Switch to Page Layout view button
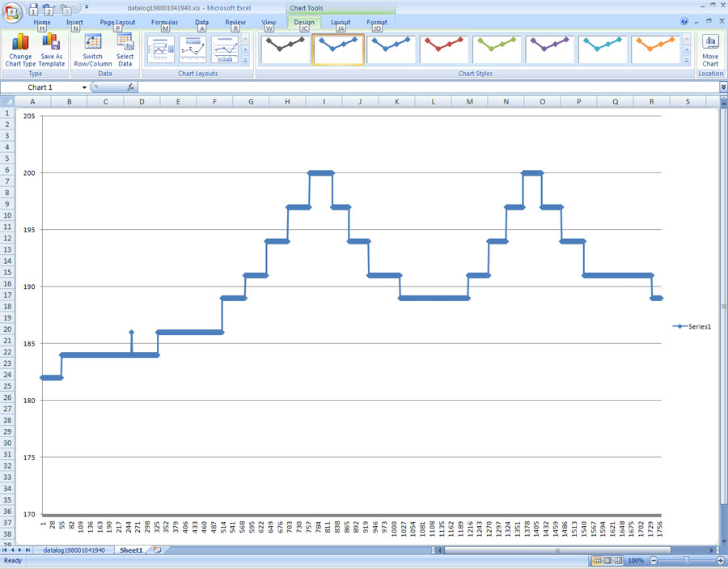This screenshot has height=569, width=728. [608, 560]
